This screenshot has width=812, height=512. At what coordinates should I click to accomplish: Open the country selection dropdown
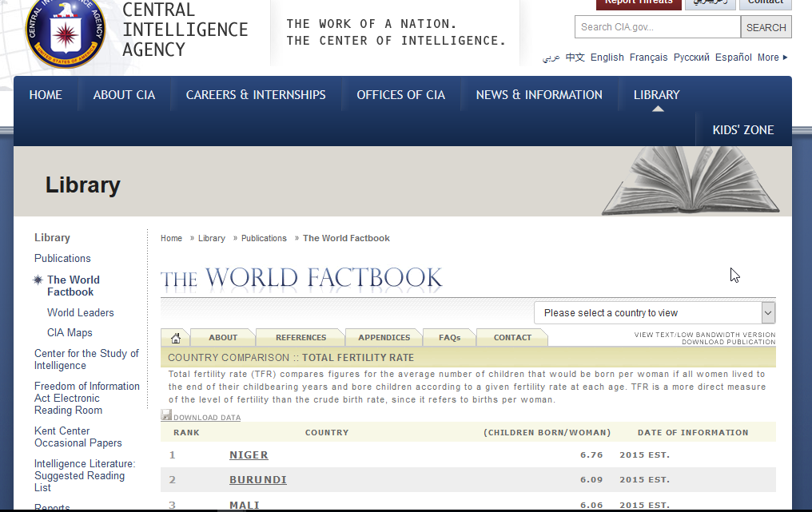click(655, 313)
